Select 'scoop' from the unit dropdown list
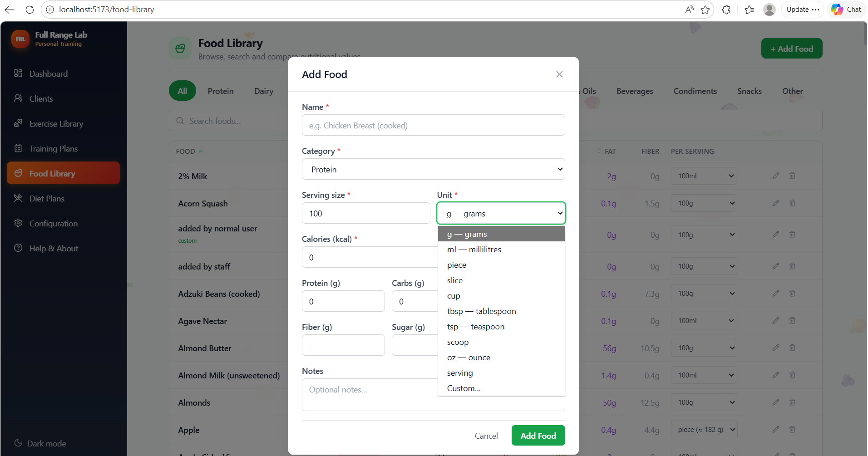 tap(501, 342)
